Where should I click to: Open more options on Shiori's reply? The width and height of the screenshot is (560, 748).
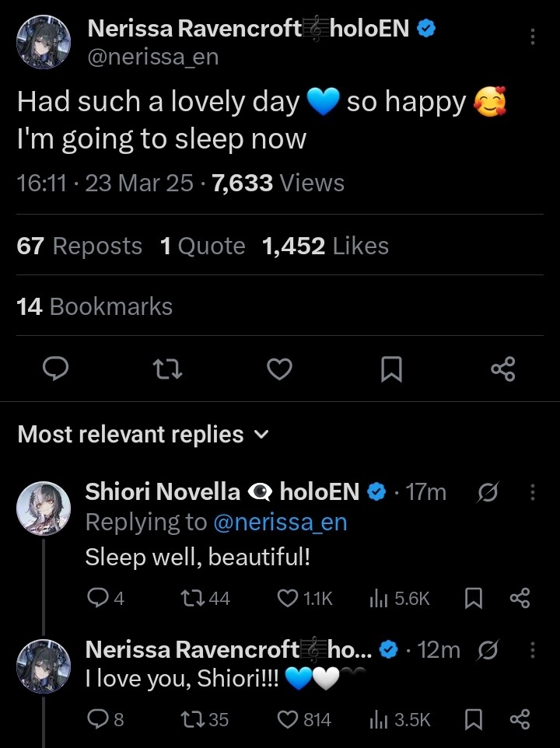[x=532, y=492]
